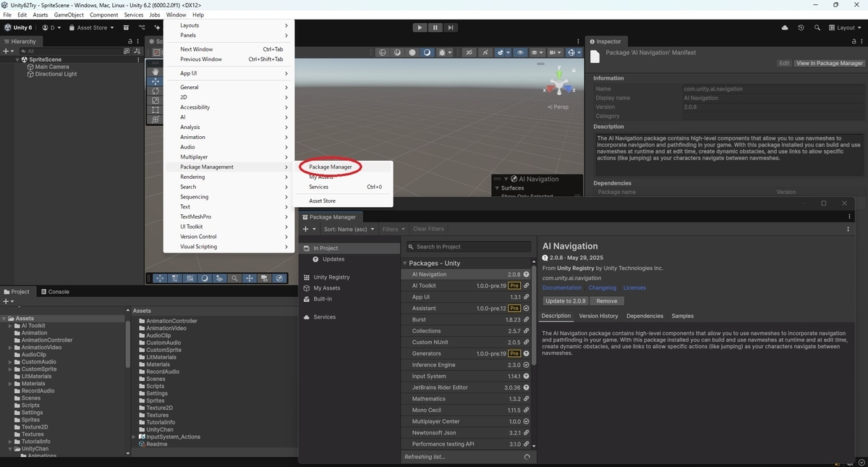
Task: Choose Services in the submenu
Action: tap(318, 187)
